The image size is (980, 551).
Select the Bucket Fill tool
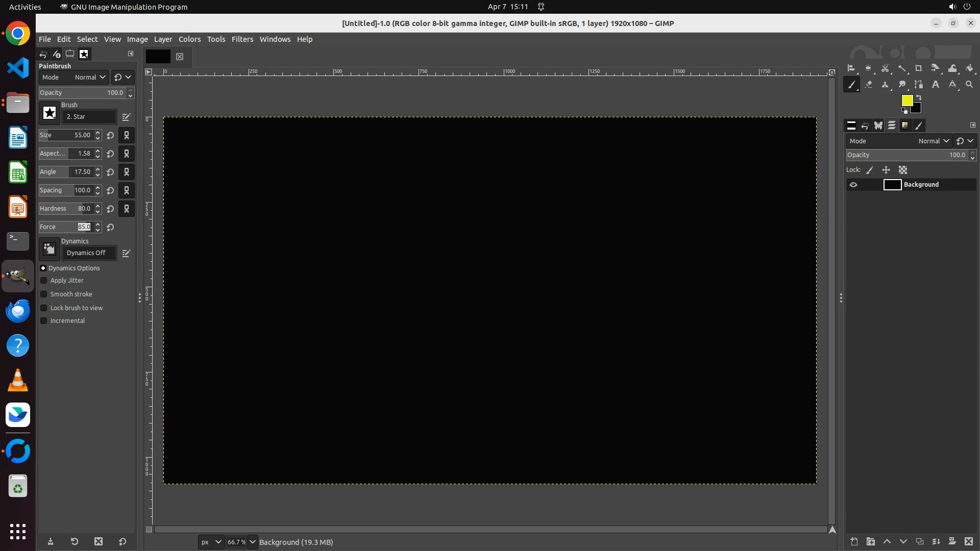pos(969,68)
